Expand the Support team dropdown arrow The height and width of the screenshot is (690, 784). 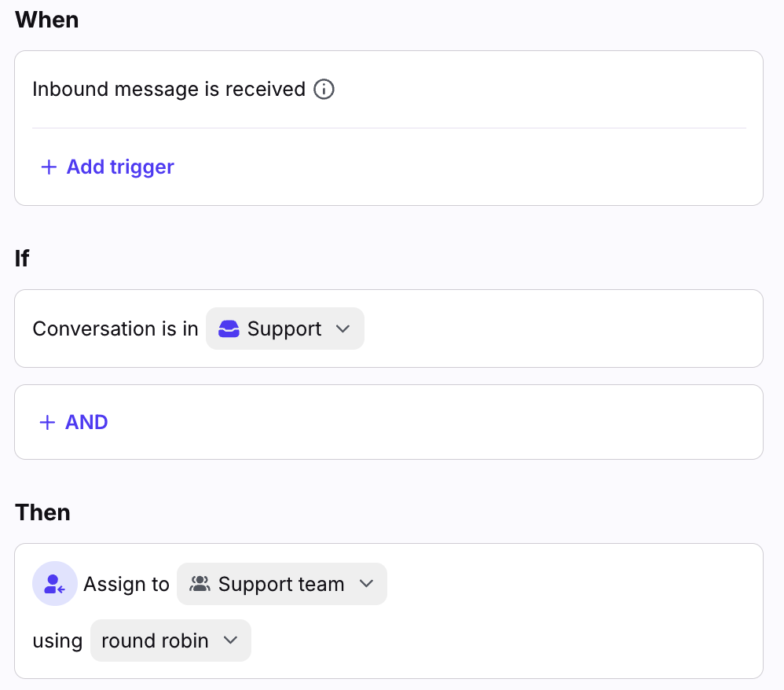[x=366, y=584]
